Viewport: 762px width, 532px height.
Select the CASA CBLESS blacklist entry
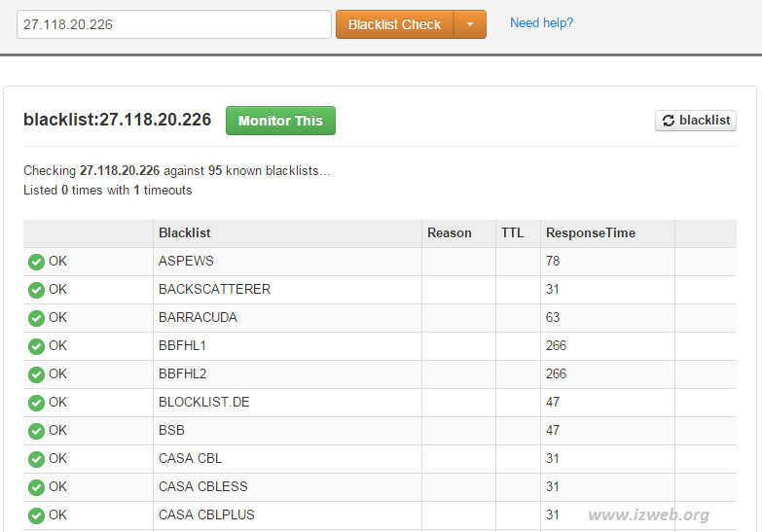(202, 487)
